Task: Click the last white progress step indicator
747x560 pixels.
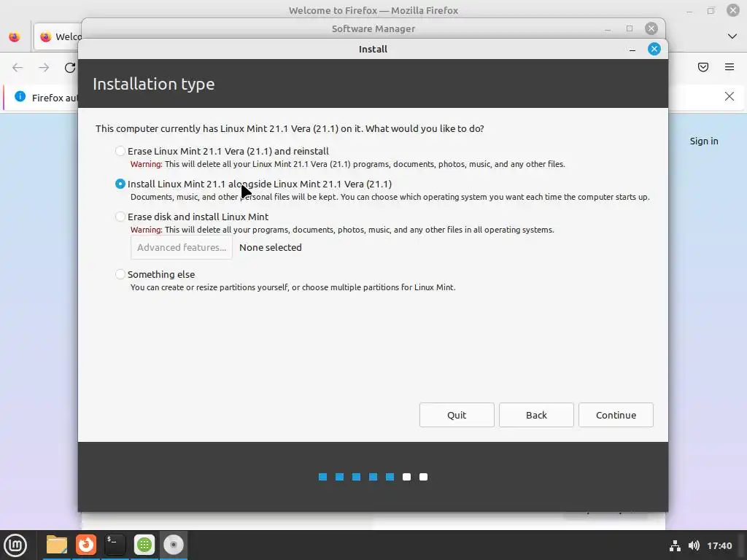Action: tap(424, 477)
